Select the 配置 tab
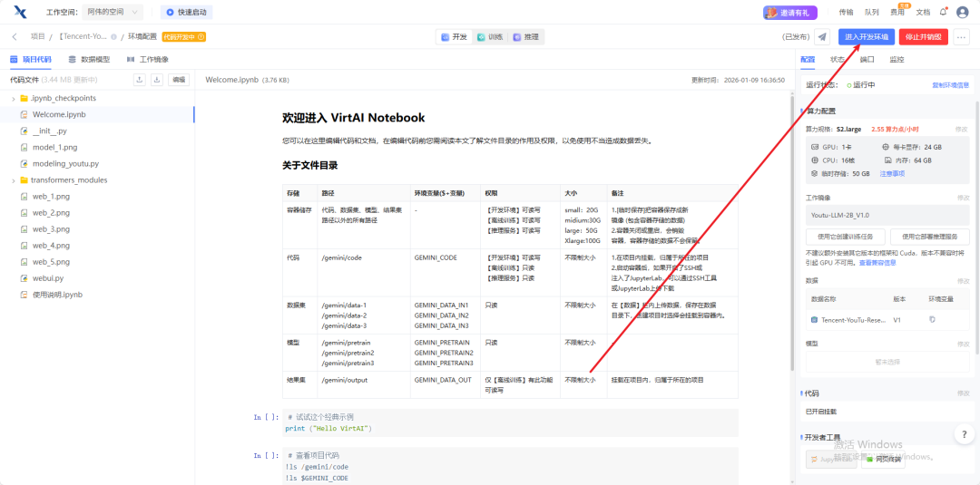 (x=808, y=59)
